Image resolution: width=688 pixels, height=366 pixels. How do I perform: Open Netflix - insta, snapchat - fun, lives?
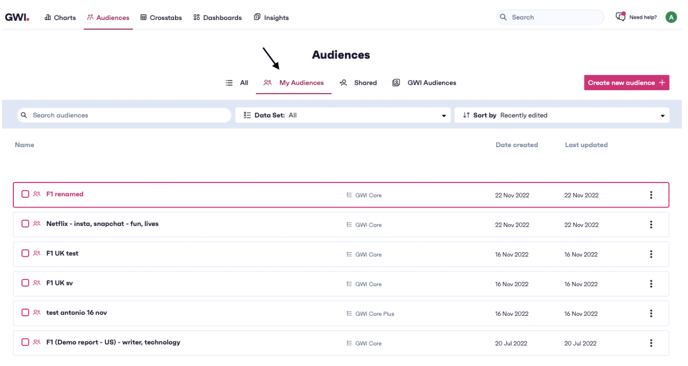point(102,224)
